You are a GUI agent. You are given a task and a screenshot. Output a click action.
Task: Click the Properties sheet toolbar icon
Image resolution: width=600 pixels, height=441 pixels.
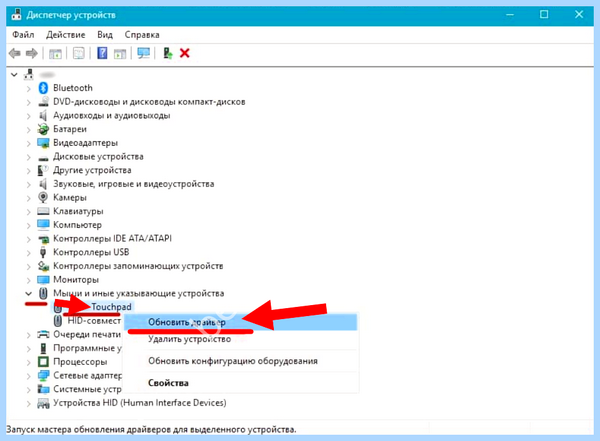[x=79, y=53]
